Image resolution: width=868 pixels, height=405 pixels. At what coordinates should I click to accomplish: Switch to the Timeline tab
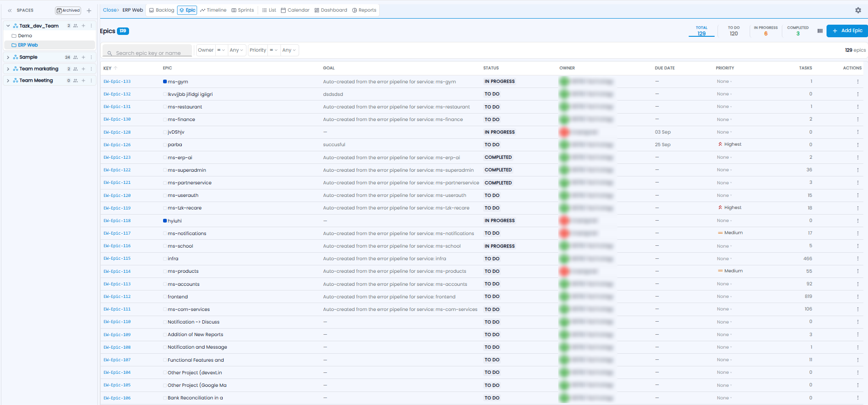point(213,10)
